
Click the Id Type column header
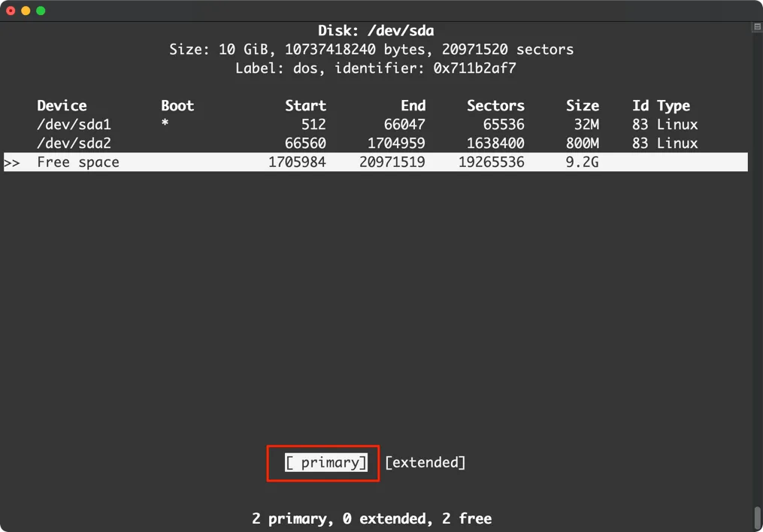(662, 105)
